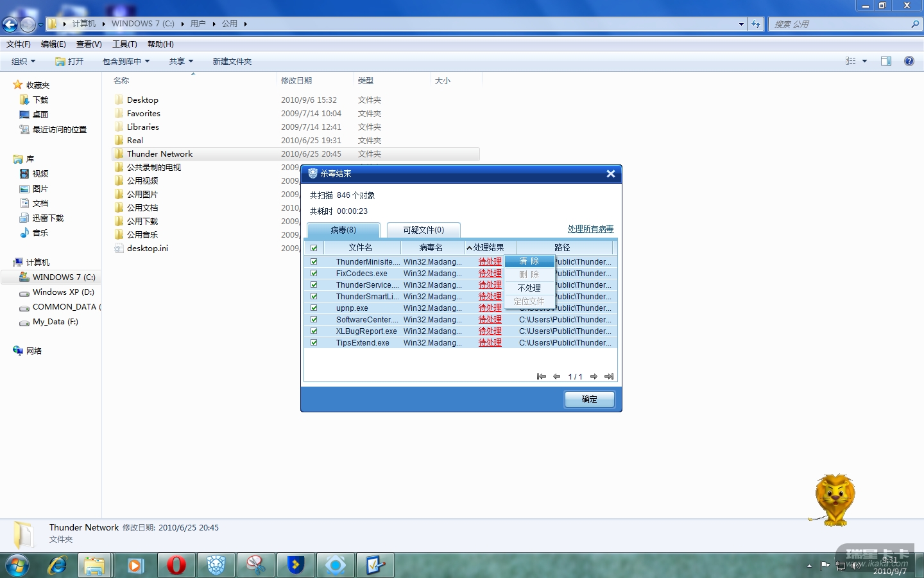Expand the breadcrumb arrow after 公用
The width and height of the screenshot is (924, 578).
pos(245,24)
